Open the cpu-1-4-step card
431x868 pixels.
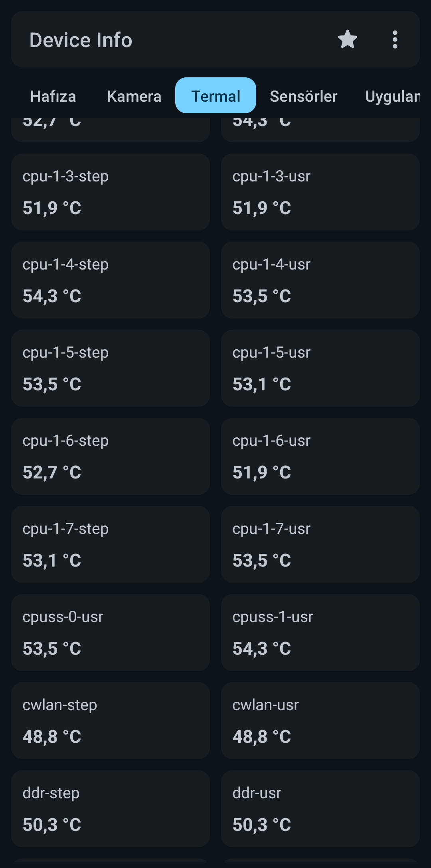[111, 280]
